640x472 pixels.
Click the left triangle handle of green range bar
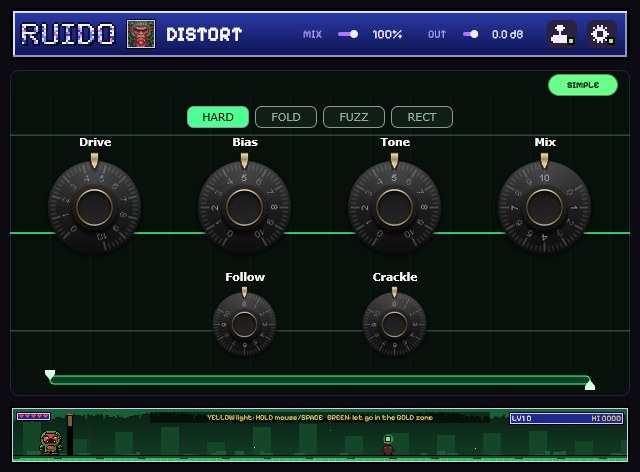[x=50, y=375]
